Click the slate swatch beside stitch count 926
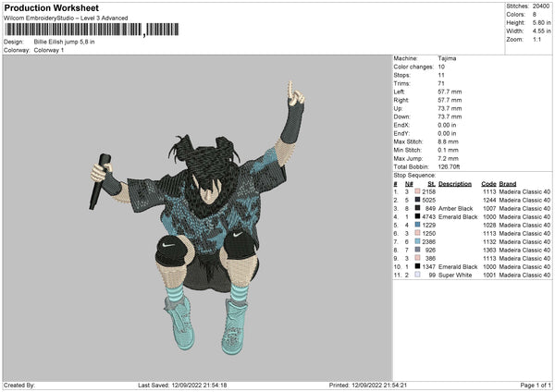555x392 pixels. (417, 250)
